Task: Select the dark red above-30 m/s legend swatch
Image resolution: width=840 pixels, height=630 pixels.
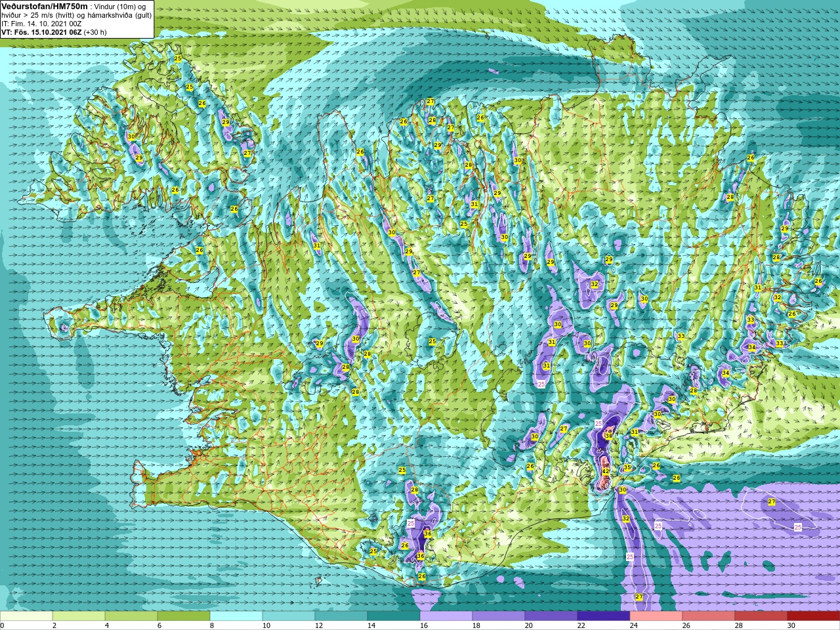Action: coord(814,616)
